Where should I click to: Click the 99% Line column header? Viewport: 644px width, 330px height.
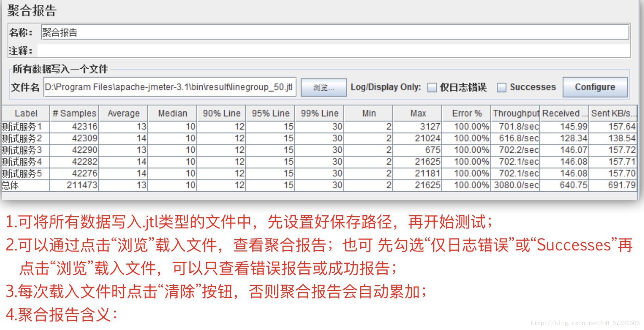319,113
